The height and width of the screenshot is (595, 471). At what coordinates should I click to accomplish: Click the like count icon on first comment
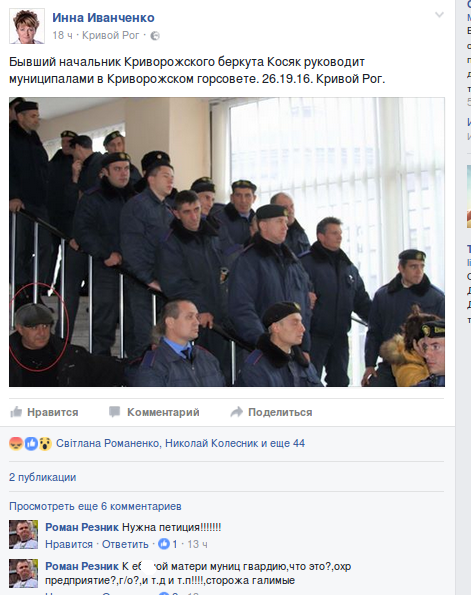tap(164, 544)
